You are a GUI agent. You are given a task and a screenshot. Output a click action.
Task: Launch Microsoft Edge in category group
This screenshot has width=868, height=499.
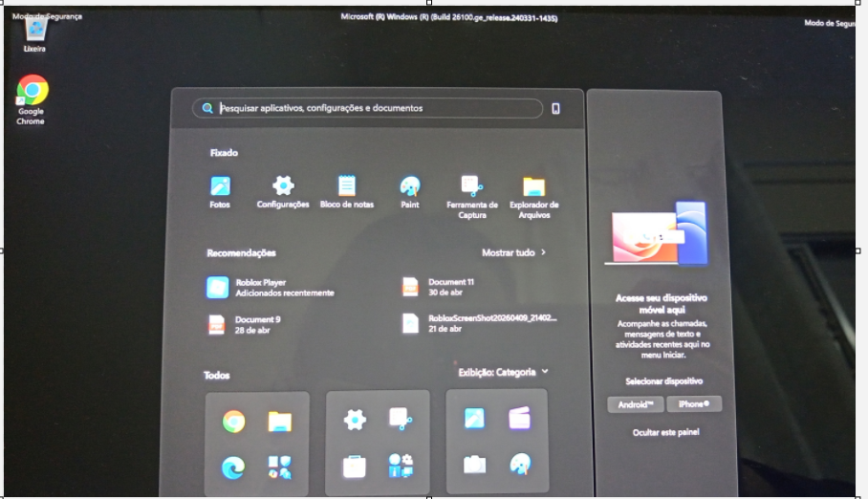coord(233,468)
